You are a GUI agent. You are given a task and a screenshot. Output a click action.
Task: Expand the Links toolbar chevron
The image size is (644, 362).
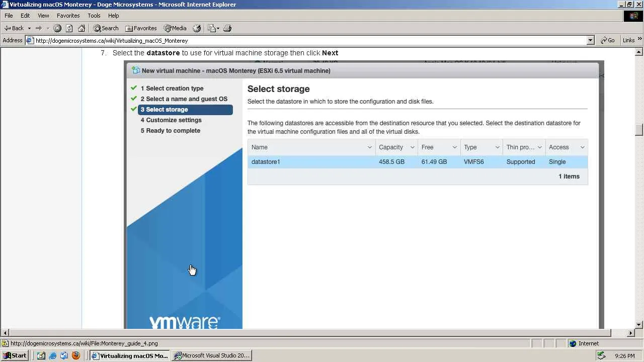tap(640, 38)
